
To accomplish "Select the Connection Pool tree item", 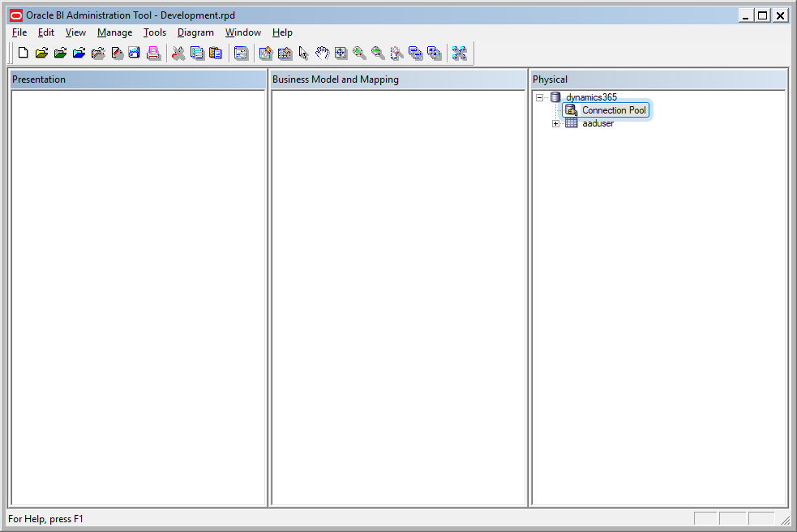I will [x=614, y=110].
